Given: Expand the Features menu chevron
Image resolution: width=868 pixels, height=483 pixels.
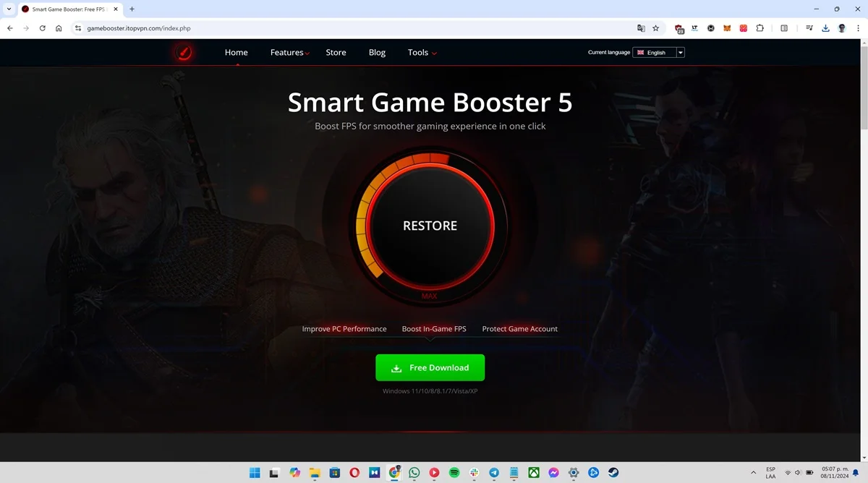Looking at the screenshot, I should point(307,53).
